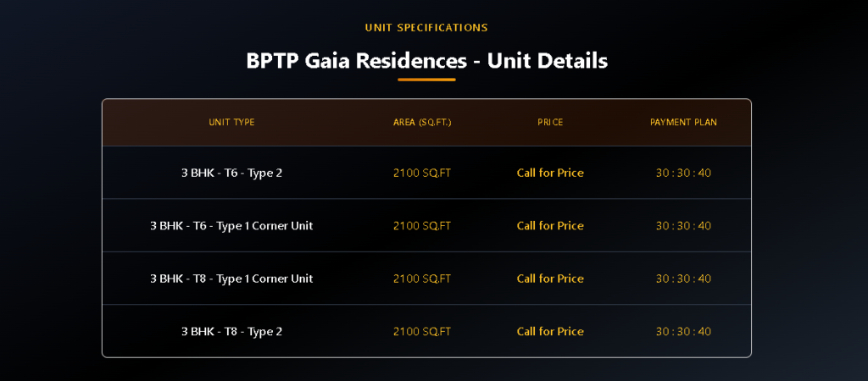Viewport: 868px width, 381px height.
Task: Select 3 BHK - T8 - Type 1 Corner Unit
Action: 231,279
